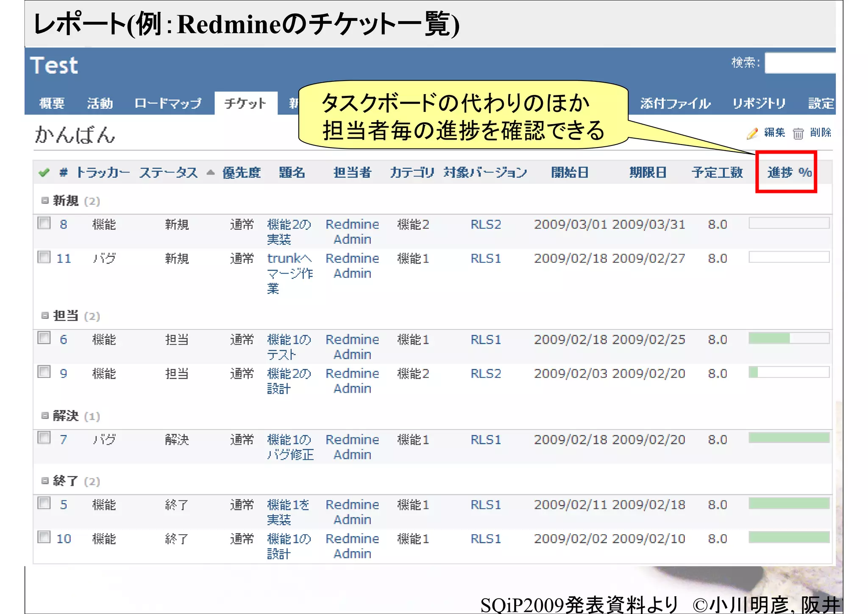Image resolution: width=868 pixels, height=614 pixels.
Task: Click the progress bar of ticket 9
Action: coord(789,372)
